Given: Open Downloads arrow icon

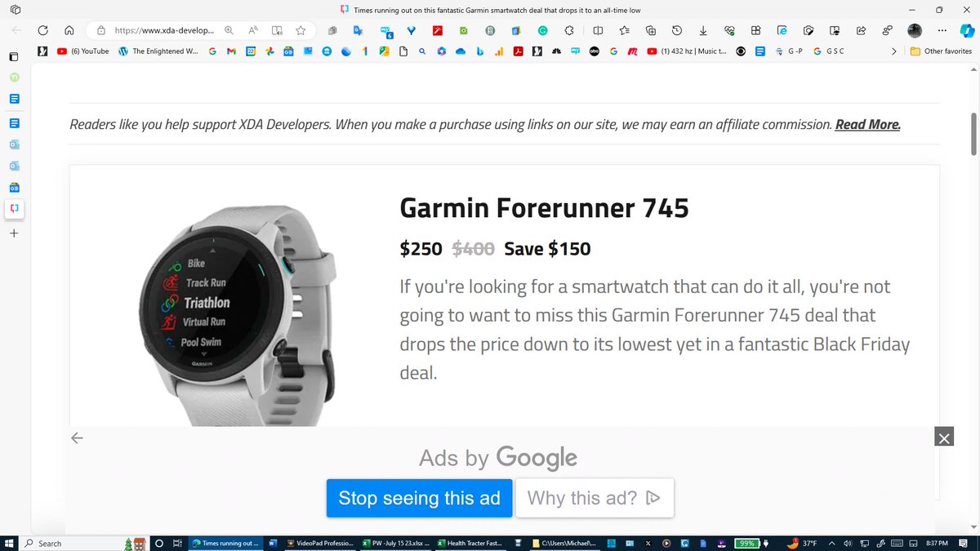Looking at the screenshot, I should point(703,30).
